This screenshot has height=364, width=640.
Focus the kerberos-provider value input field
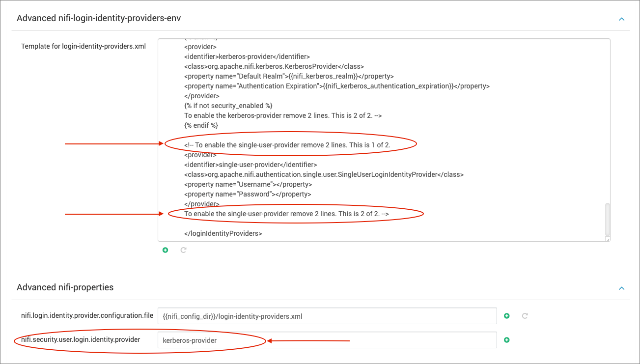tap(327, 340)
